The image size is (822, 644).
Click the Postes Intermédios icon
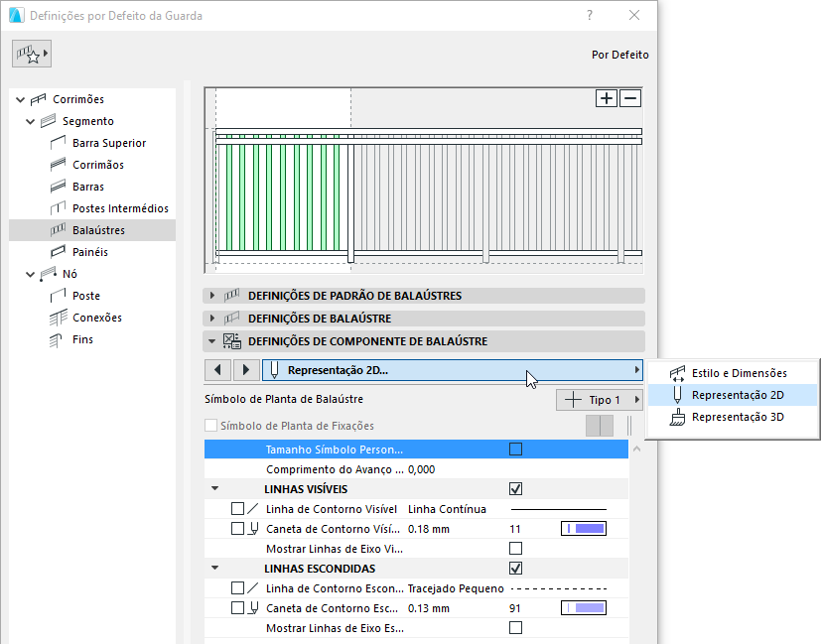[x=58, y=207]
